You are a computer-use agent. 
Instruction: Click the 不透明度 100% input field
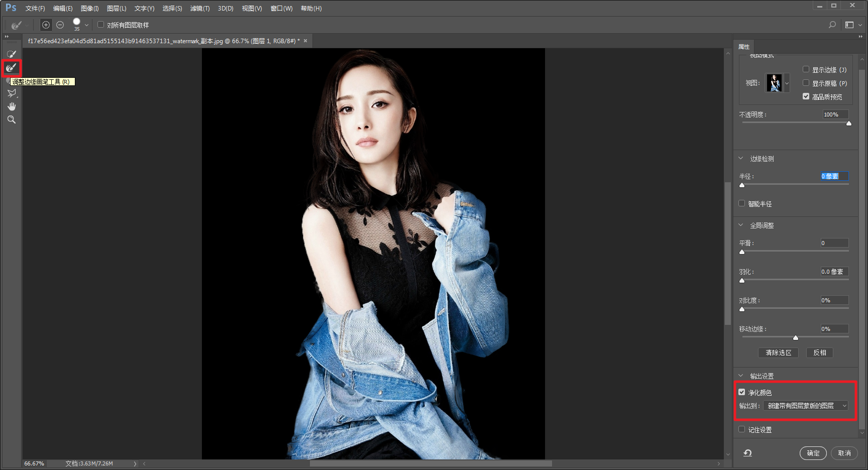click(835, 114)
